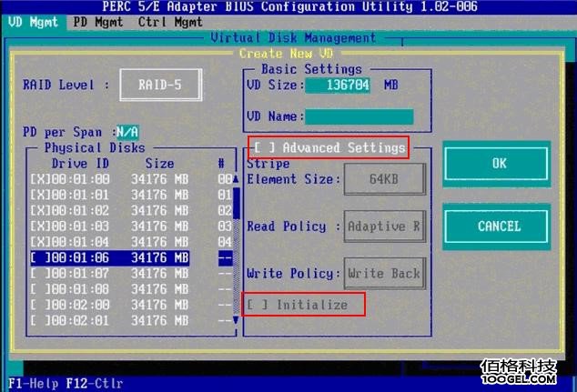Open the Read Policy Adaptive R dropdown

pos(385,226)
